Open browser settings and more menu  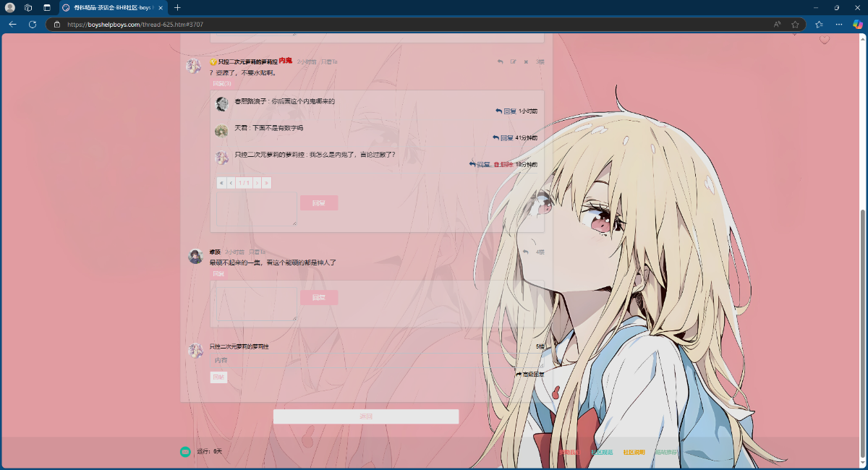[839, 24]
